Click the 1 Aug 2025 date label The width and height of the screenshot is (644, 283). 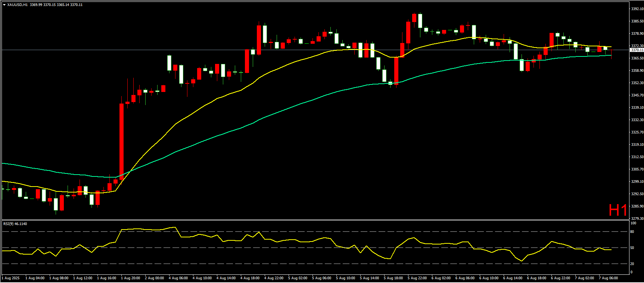point(11,278)
